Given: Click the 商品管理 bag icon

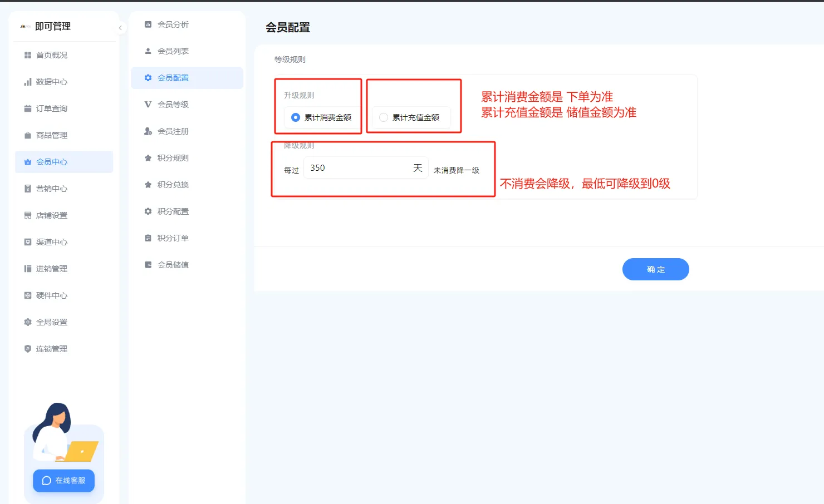Looking at the screenshot, I should 28,135.
